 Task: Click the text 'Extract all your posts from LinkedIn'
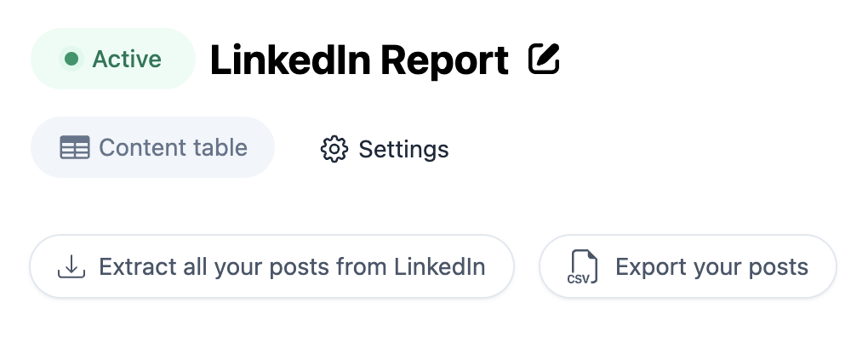292,266
